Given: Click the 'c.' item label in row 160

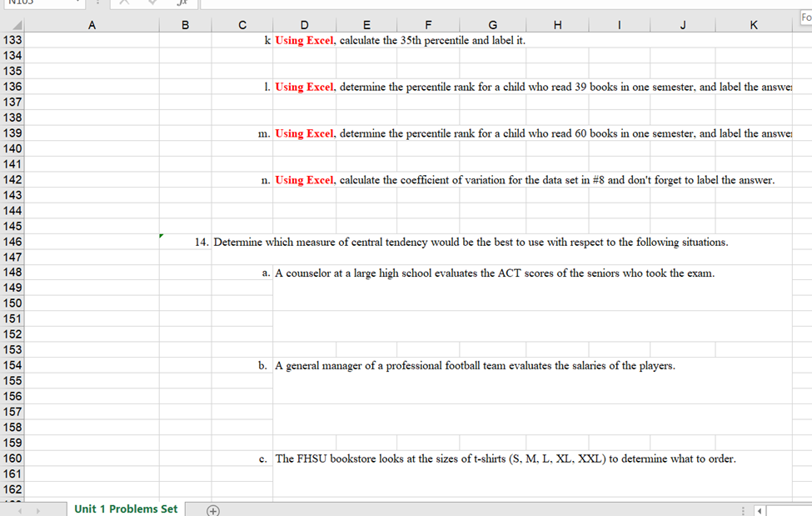Looking at the screenshot, I should [x=263, y=459].
